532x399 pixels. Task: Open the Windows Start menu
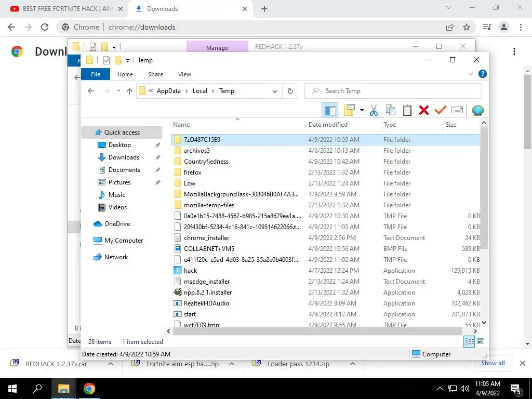12,389
